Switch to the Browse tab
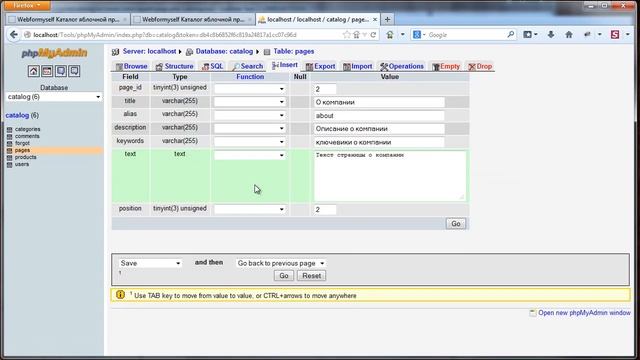Screen dimensions: 640x360 (x=131, y=66)
